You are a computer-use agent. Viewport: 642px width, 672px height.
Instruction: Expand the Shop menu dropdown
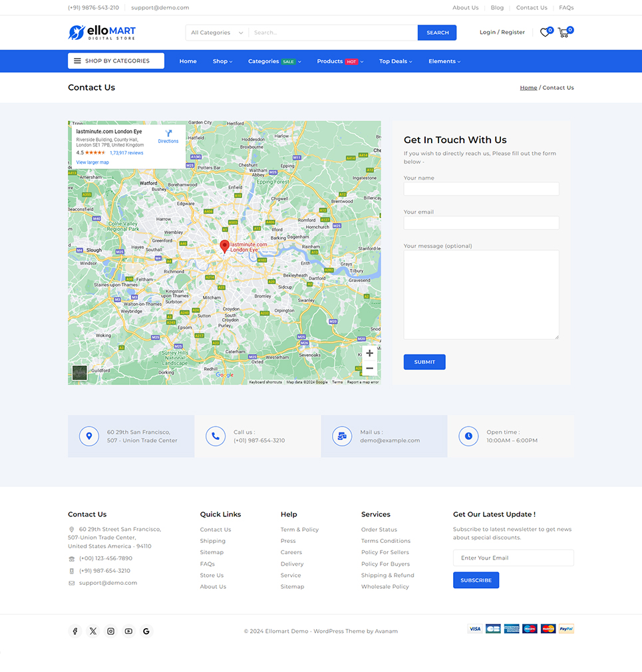(222, 61)
